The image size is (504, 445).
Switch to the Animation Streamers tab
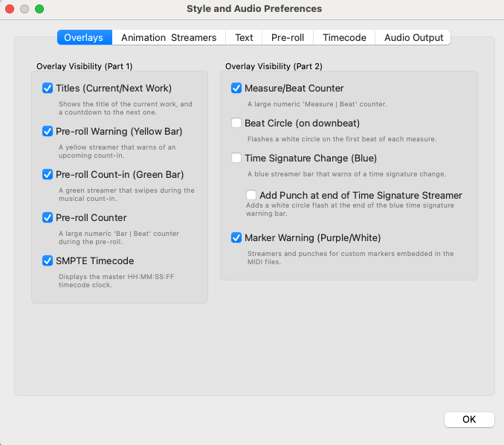pyautogui.click(x=169, y=37)
